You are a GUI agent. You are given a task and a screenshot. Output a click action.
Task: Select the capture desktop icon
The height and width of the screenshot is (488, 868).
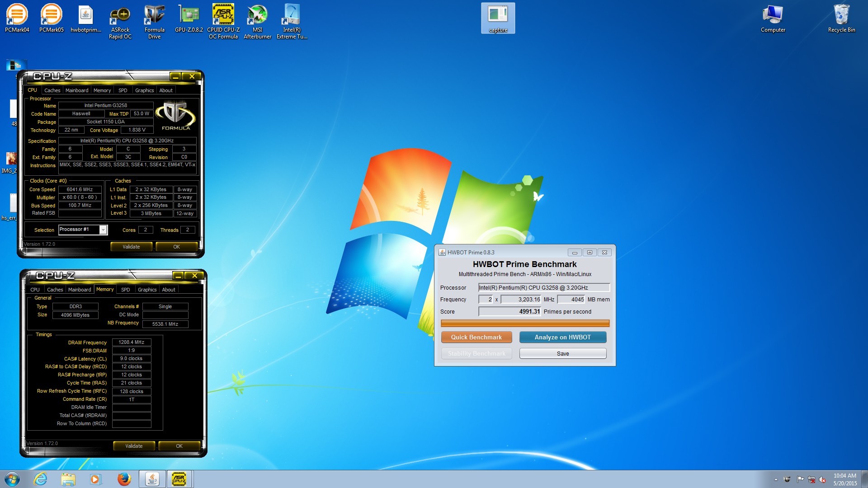498,18
